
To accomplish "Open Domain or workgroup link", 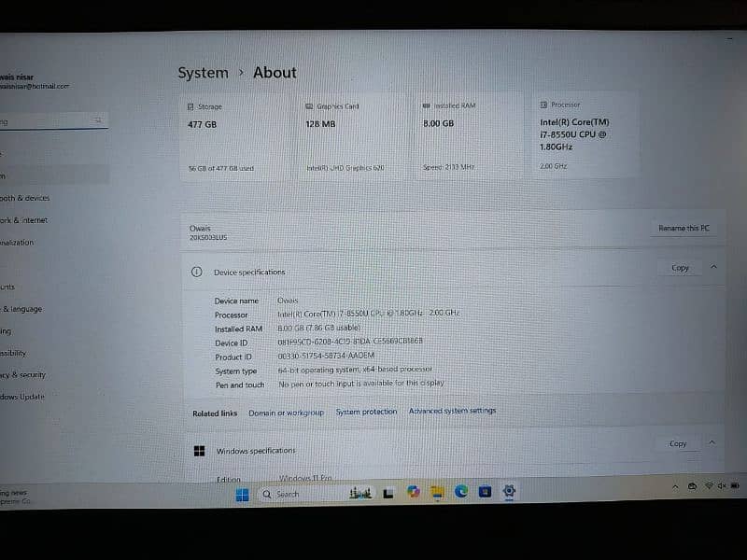I will click(x=286, y=413).
